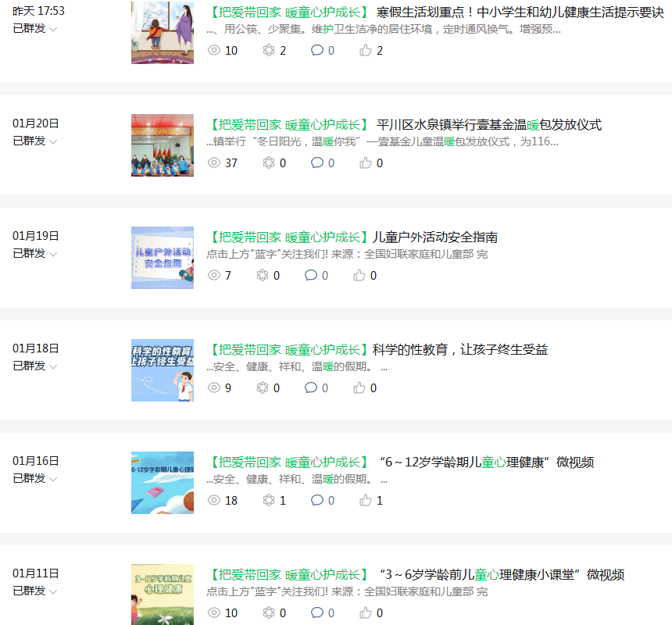Screen dimensions: 672x625
Task: Click the views eye icon on the 01月20日 article
Action: point(214,163)
